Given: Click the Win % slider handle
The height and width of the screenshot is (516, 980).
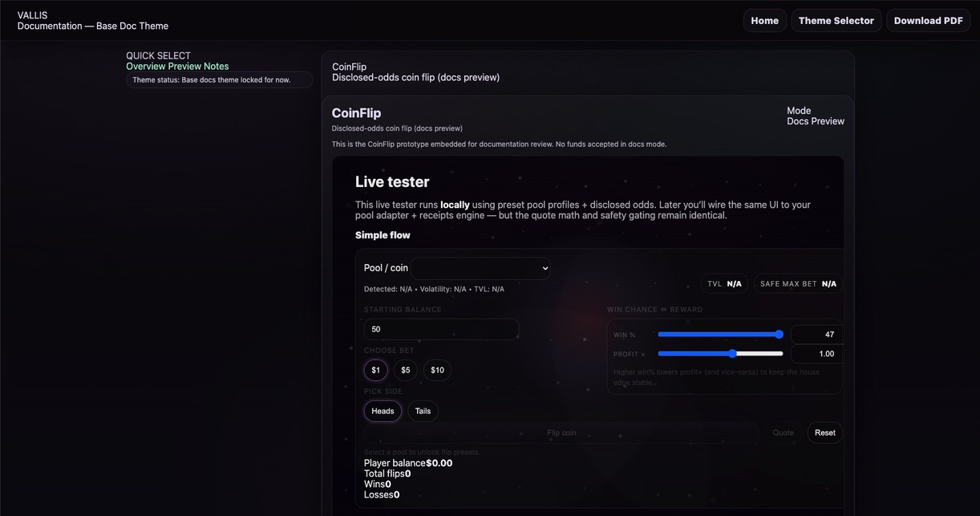Looking at the screenshot, I should [x=779, y=335].
